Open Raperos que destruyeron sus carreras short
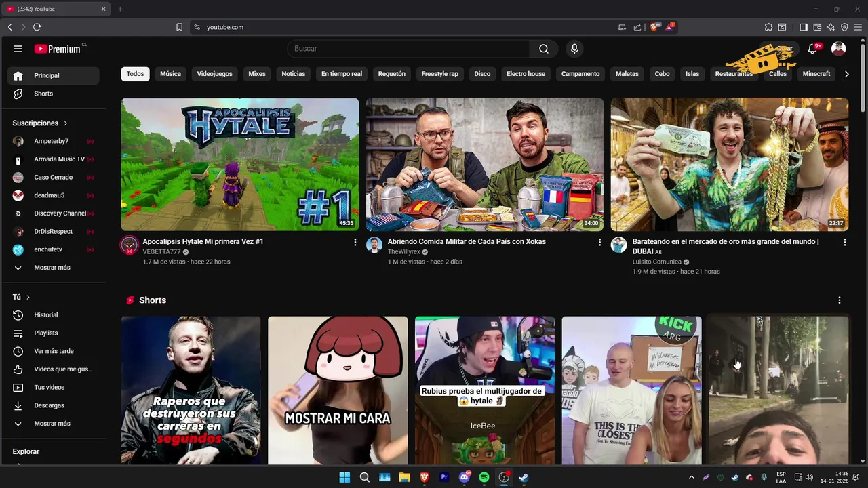 pos(191,390)
